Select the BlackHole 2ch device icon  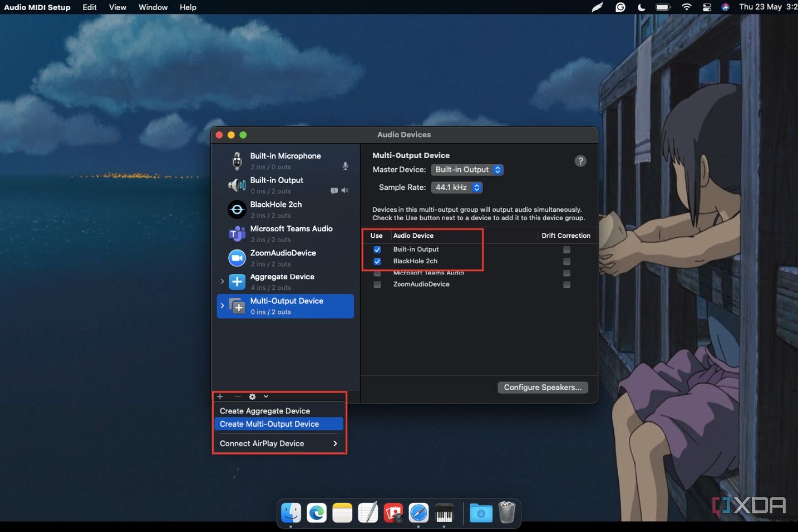237,210
